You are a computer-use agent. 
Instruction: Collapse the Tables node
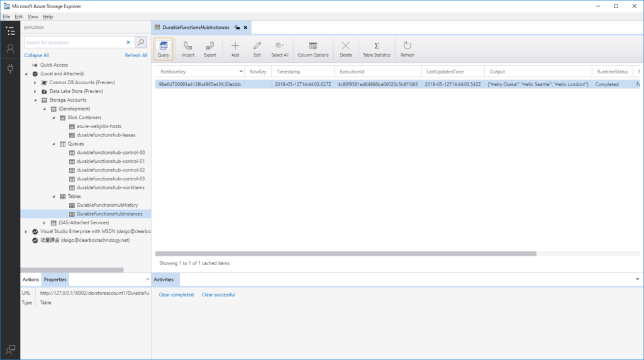(54, 197)
